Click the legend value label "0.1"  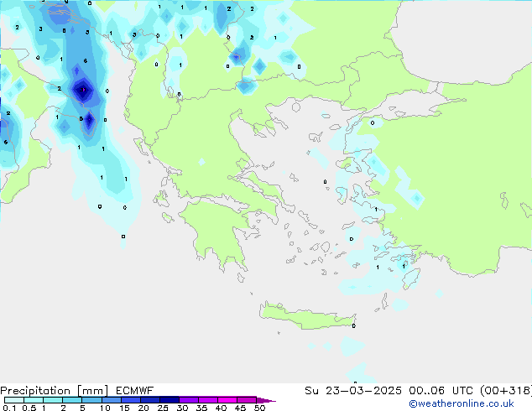pyautogui.click(x=9, y=408)
